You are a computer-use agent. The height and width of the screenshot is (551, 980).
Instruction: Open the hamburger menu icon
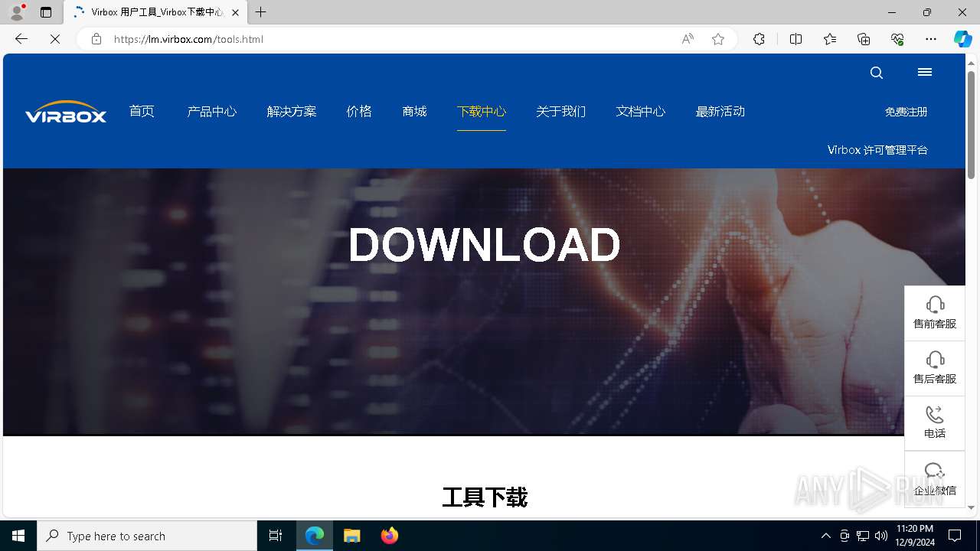click(x=925, y=72)
